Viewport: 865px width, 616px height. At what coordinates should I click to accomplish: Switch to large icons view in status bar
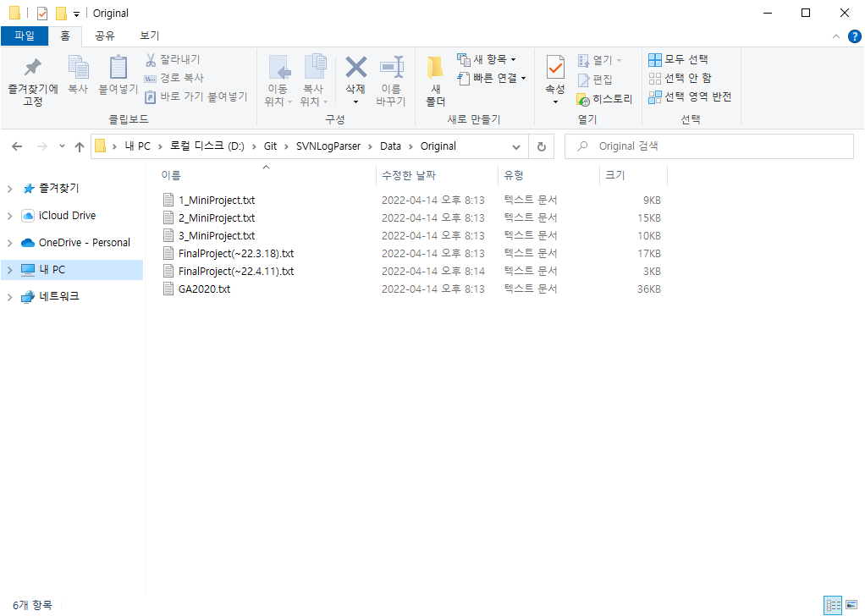[851, 605]
